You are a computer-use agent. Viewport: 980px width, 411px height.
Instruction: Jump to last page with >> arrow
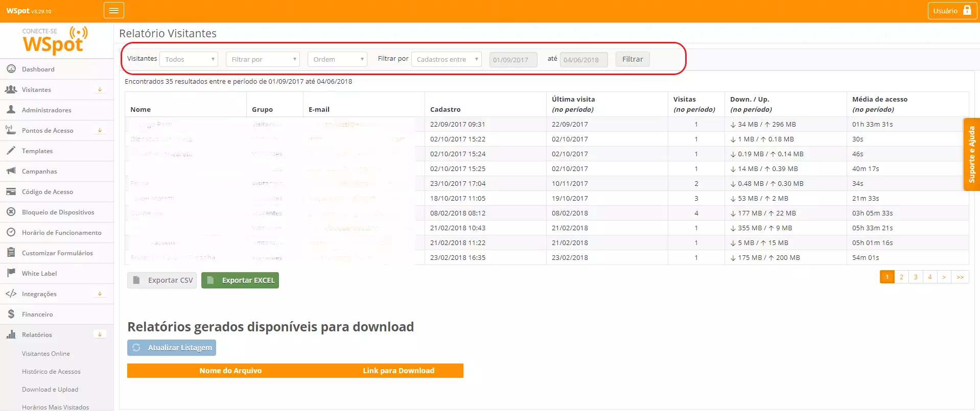click(960, 277)
